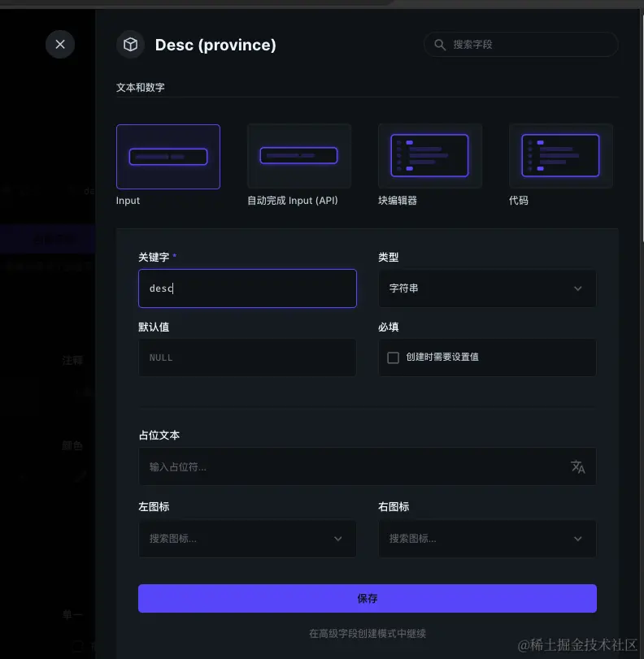The image size is (644, 659).
Task: Click the 默认值 field showing NULL
Action: click(x=247, y=358)
